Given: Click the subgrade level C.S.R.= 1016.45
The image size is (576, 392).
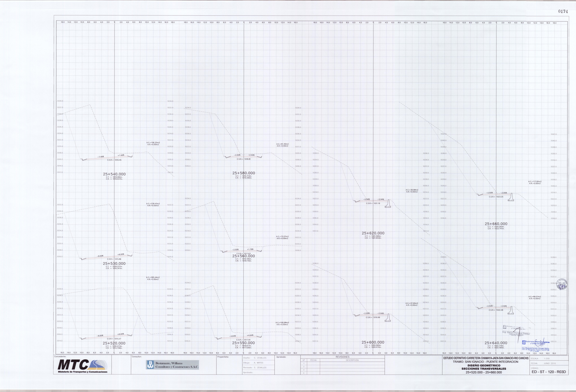Looking at the screenshot, I should [x=114, y=160].
